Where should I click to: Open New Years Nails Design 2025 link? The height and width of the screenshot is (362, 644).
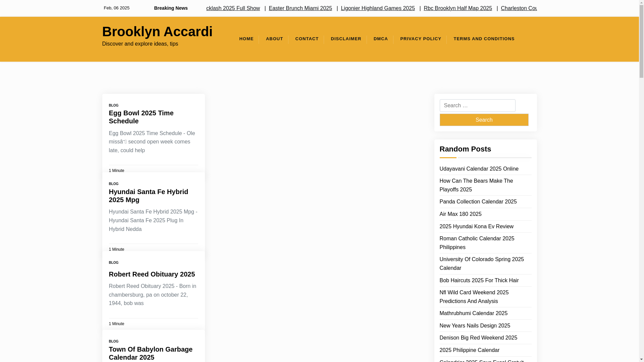pyautogui.click(x=475, y=325)
